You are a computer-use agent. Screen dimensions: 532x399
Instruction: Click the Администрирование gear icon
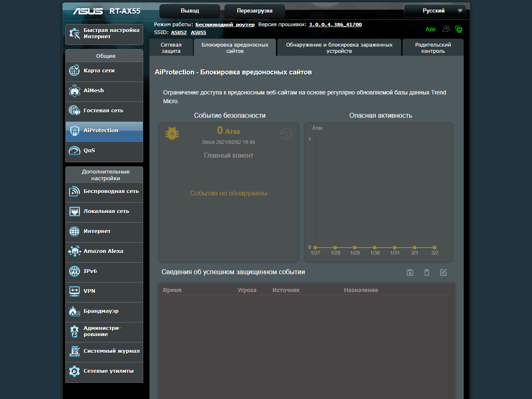point(75,331)
